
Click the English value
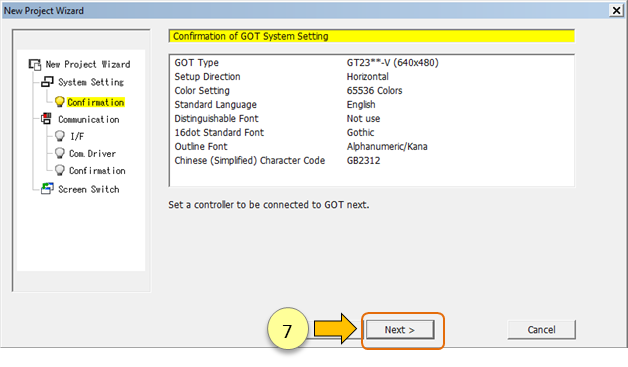361,105
